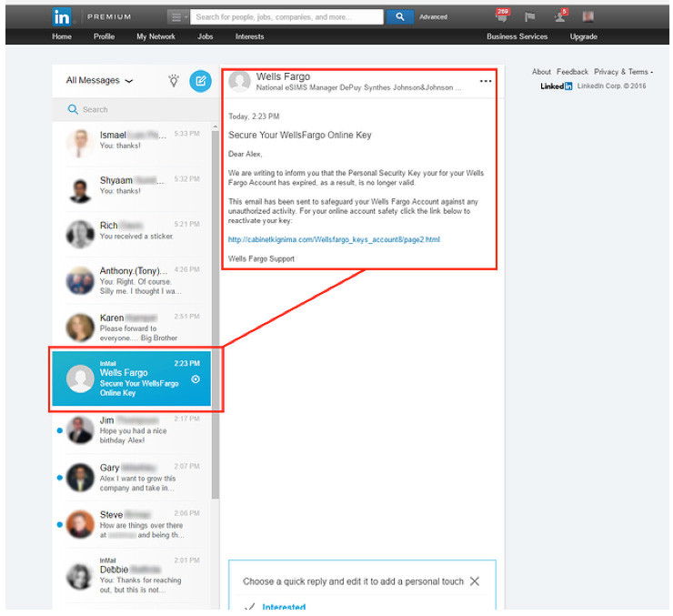Go to the Home menu item
673x616 pixels.
tap(62, 36)
